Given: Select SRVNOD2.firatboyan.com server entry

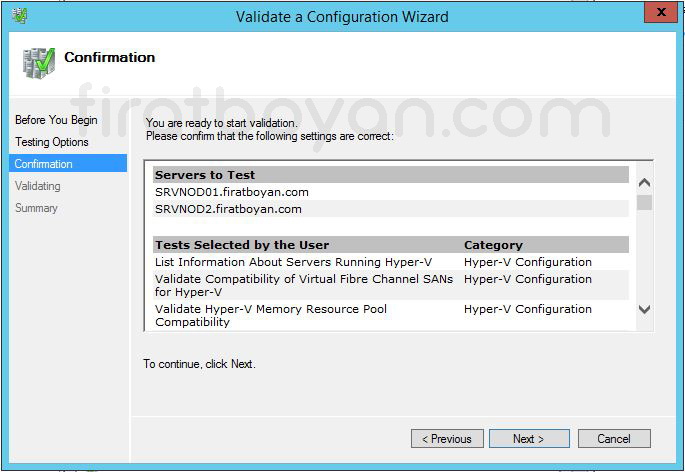Looking at the screenshot, I should click(x=228, y=209).
